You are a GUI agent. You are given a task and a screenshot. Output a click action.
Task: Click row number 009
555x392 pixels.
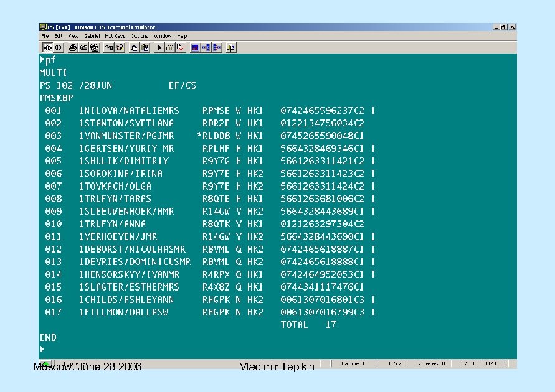click(54, 212)
